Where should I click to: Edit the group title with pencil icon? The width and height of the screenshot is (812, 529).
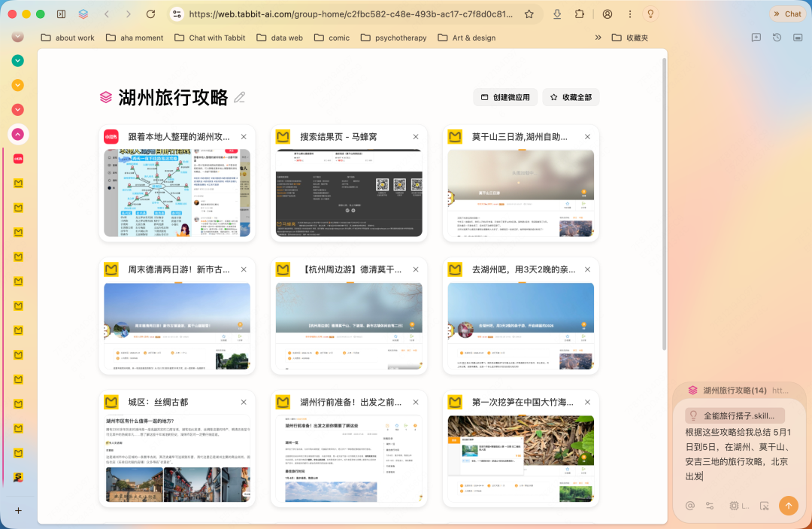coord(239,97)
